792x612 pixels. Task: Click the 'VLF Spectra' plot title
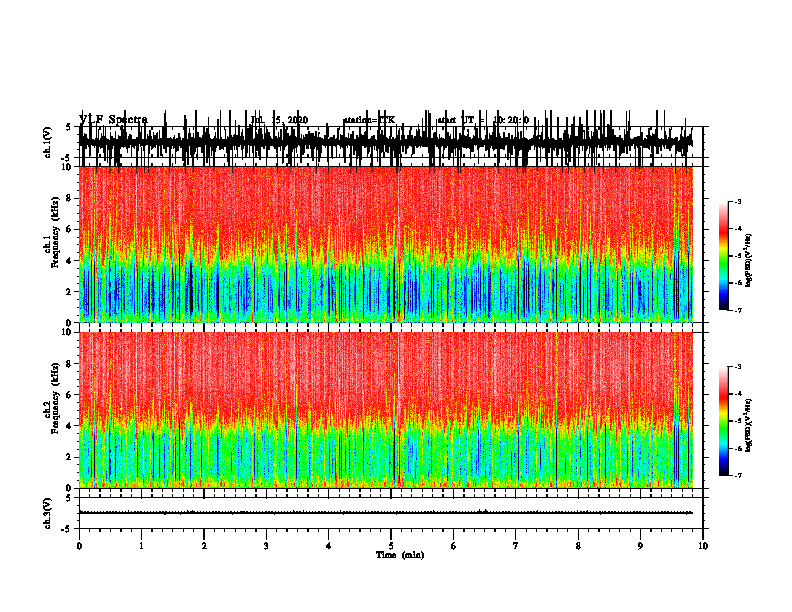[113, 120]
